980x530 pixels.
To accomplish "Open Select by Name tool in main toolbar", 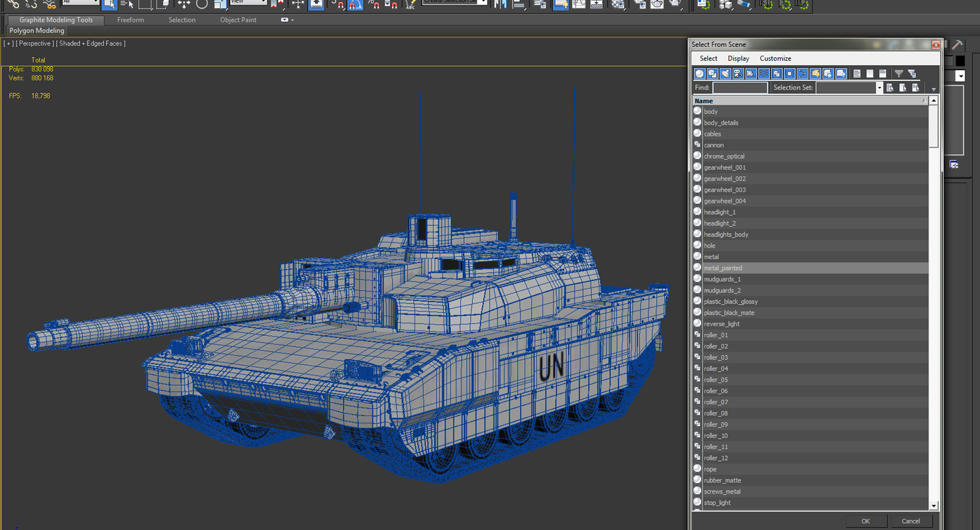I will coord(127,4).
